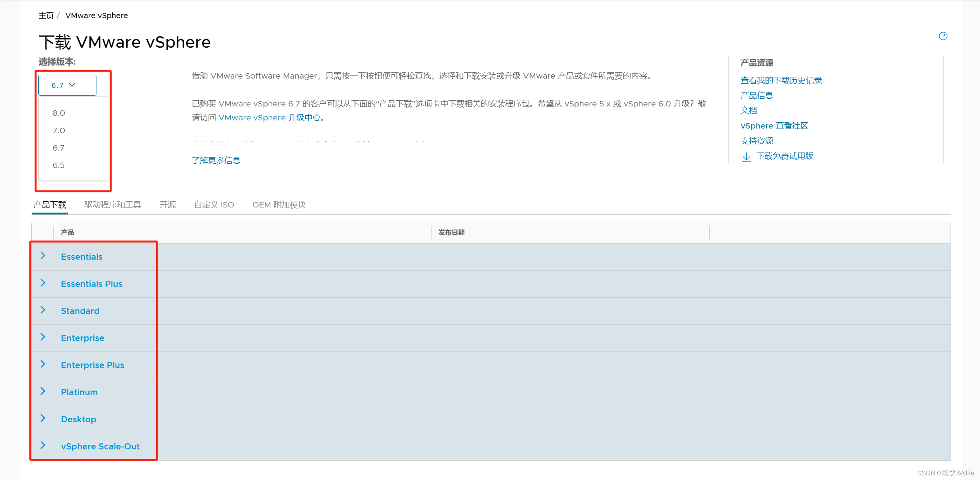The image size is (980, 480).
Task: Switch to the 驱动程序和工具 tab
Action: [x=113, y=205]
